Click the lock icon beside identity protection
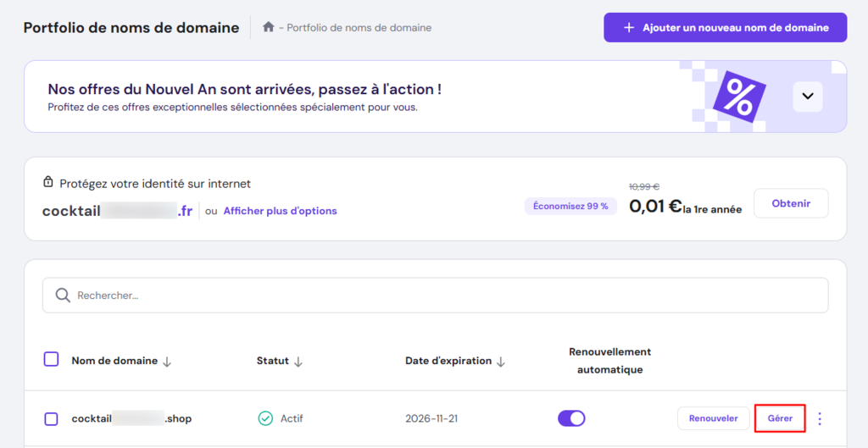 pyautogui.click(x=48, y=183)
